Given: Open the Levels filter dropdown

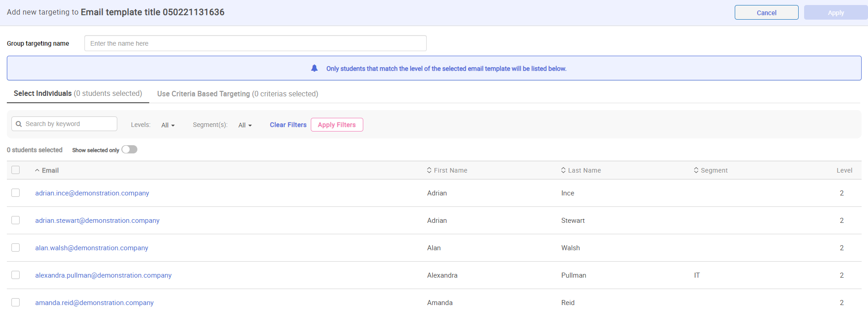Looking at the screenshot, I should tap(168, 125).
